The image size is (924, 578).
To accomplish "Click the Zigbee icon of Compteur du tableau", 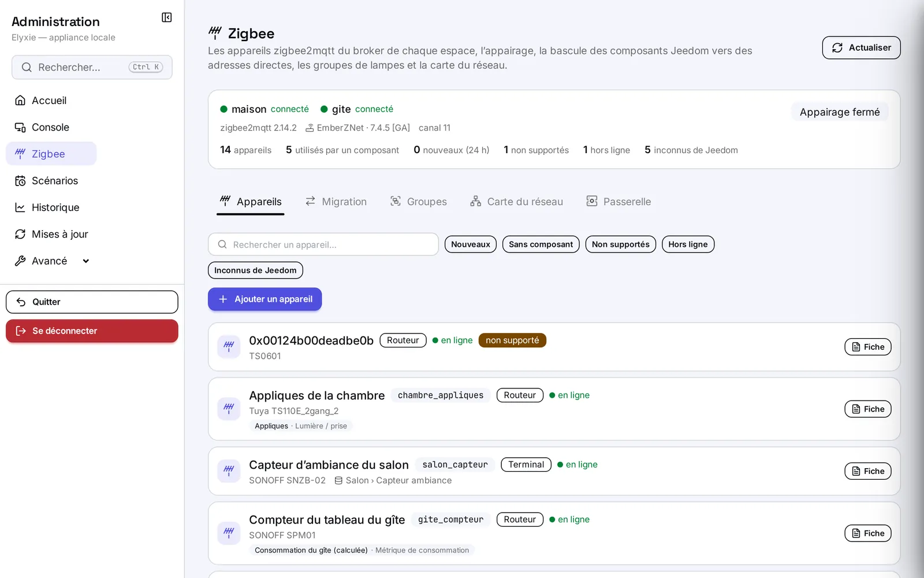I will point(229,533).
